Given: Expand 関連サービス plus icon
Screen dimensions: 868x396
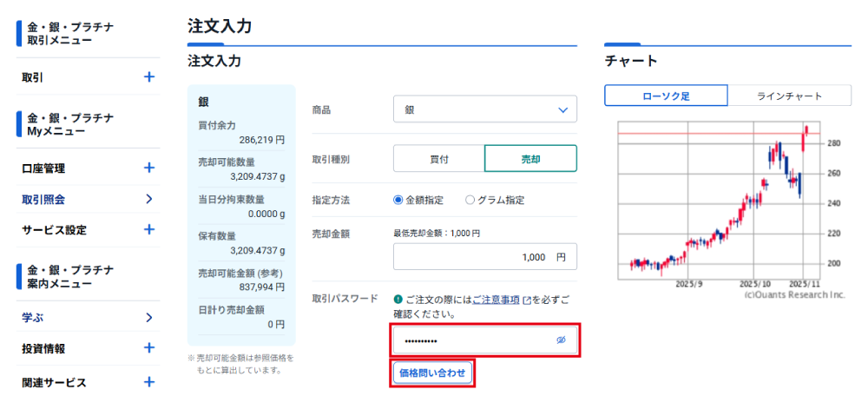Looking at the screenshot, I should (x=148, y=382).
